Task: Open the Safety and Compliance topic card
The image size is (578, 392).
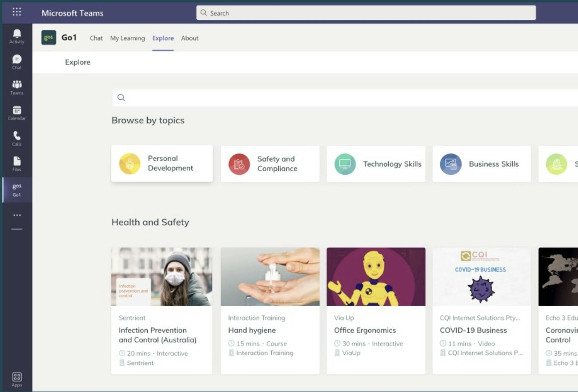Action: point(270,164)
